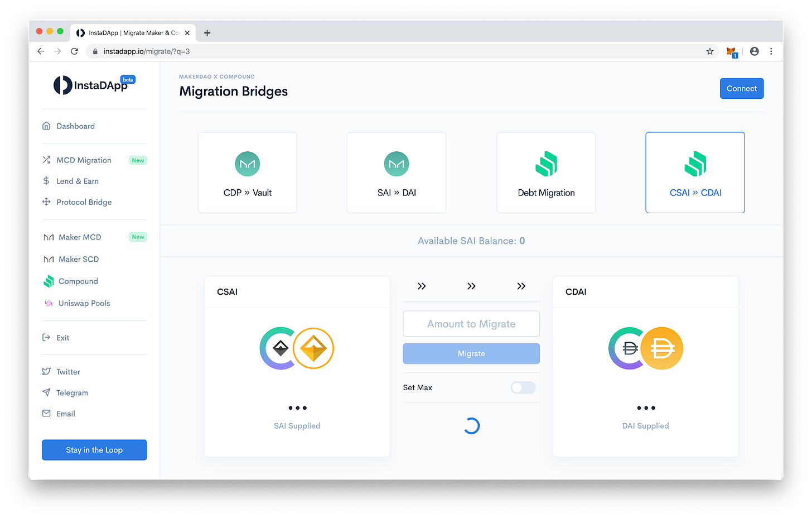This screenshot has width=812, height=518.
Task: Click the InstaDApp logo
Action: (x=94, y=85)
